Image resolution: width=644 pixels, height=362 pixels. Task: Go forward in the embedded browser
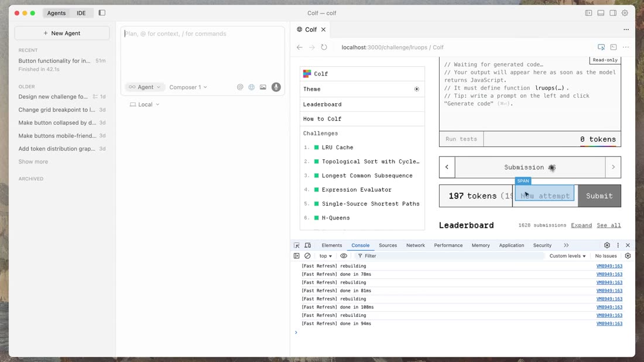[x=311, y=47]
